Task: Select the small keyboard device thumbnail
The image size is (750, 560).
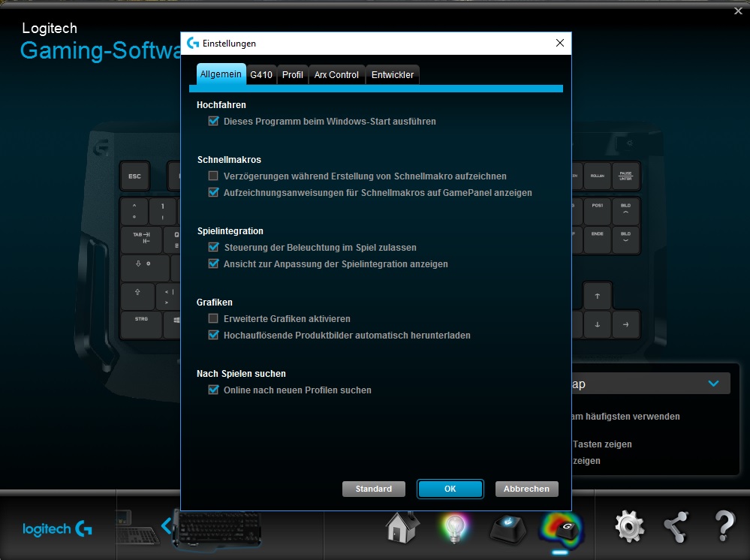Action: (137, 528)
